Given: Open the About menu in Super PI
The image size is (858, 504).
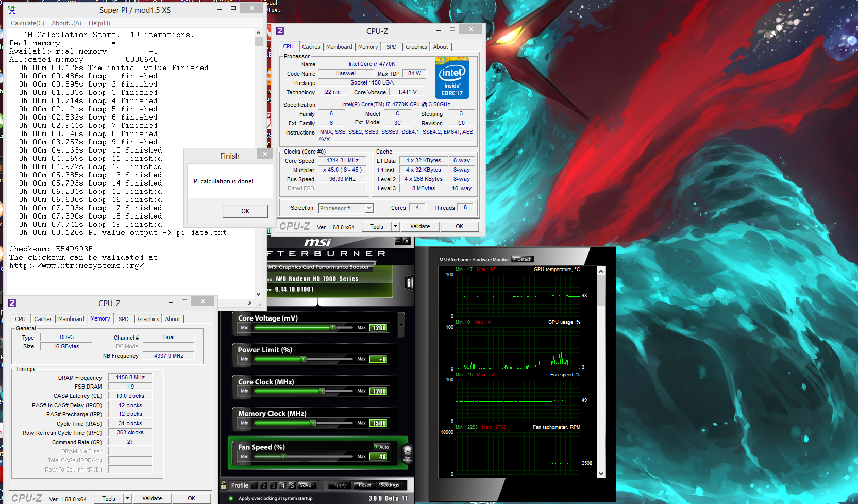Looking at the screenshot, I should click(66, 23).
